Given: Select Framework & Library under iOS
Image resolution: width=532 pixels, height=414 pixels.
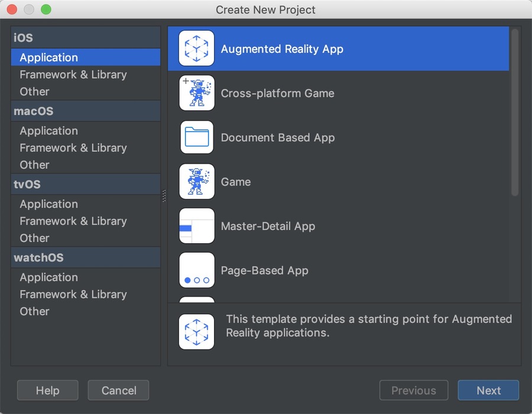Looking at the screenshot, I should (86, 74).
